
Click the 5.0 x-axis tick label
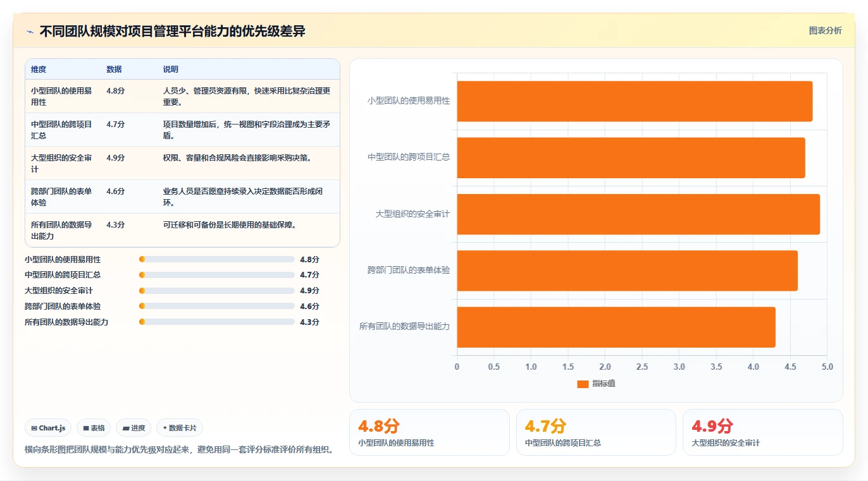[x=828, y=367]
